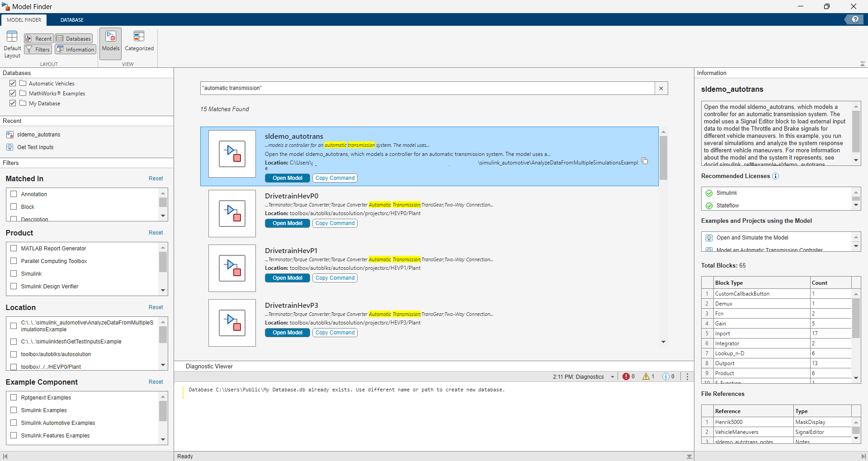
Task: Check the Parallel Computing Toolbox filter
Action: click(x=14, y=261)
